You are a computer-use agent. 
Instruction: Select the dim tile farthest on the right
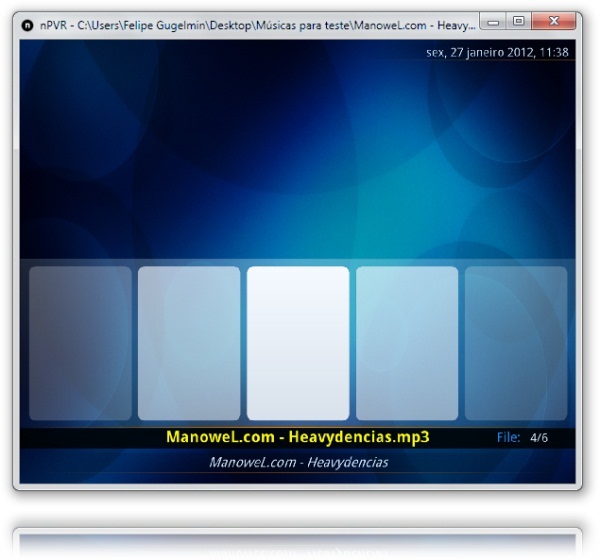pyautogui.click(x=516, y=343)
